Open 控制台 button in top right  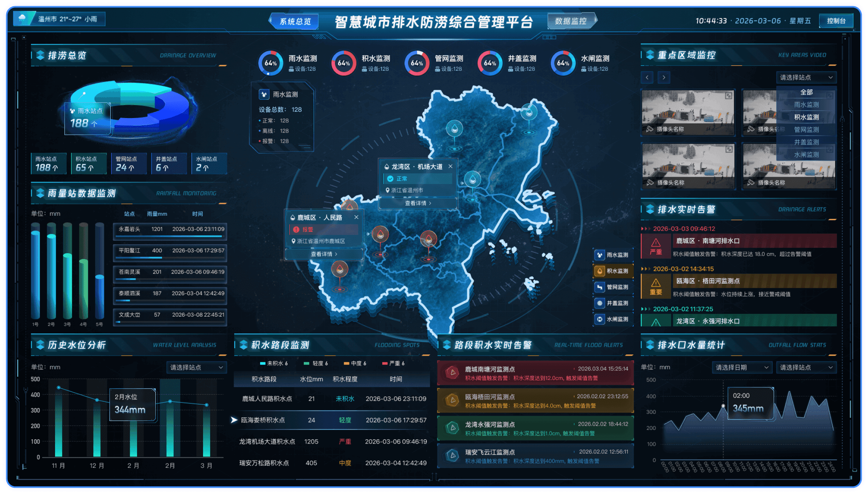tap(836, 21)
